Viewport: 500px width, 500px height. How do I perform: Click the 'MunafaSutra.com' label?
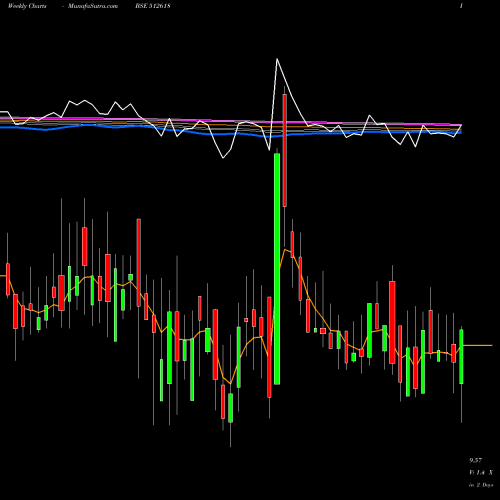pos(93,6)
